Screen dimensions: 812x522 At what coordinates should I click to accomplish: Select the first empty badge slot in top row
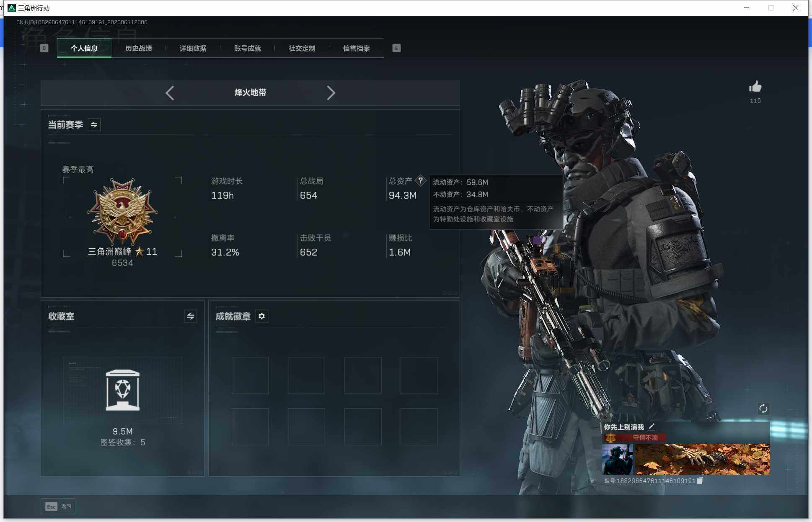[250, 375]
